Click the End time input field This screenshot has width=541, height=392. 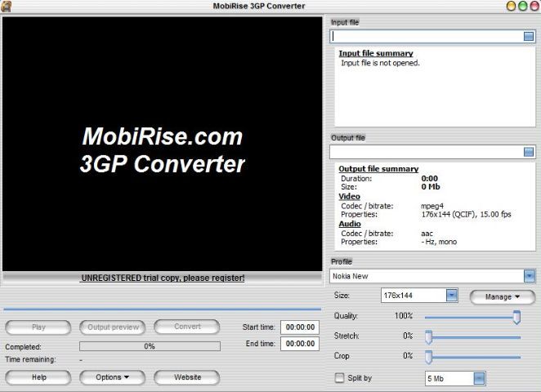(299, 344)
